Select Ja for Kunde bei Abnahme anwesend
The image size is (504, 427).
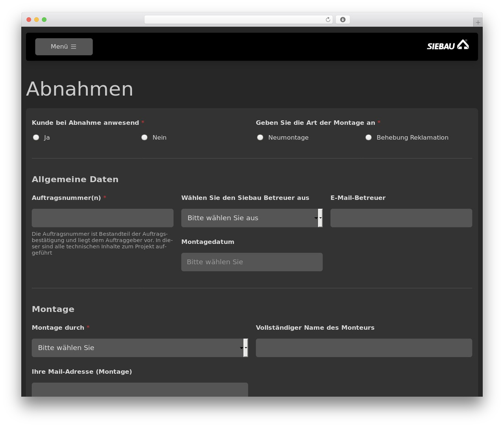pos(36,137)
